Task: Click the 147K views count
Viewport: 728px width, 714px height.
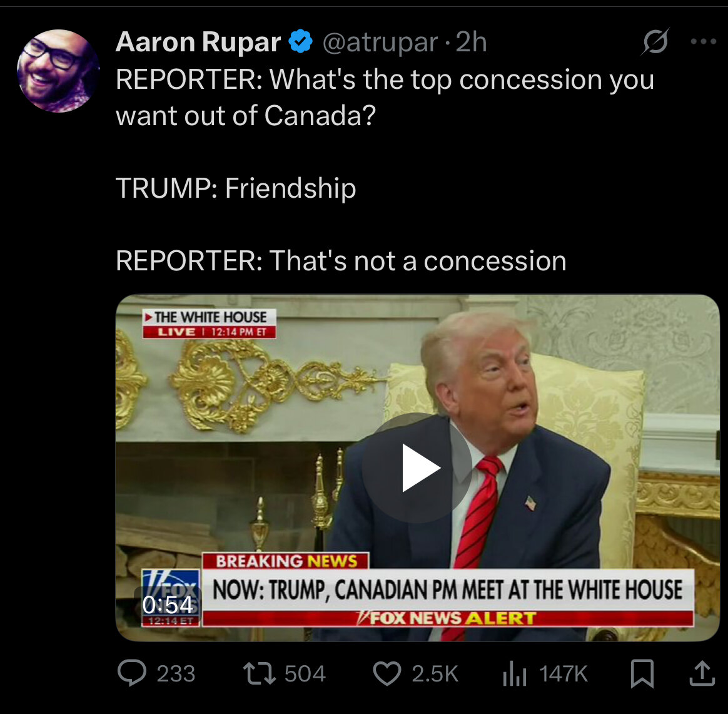Action: point(563,673)
